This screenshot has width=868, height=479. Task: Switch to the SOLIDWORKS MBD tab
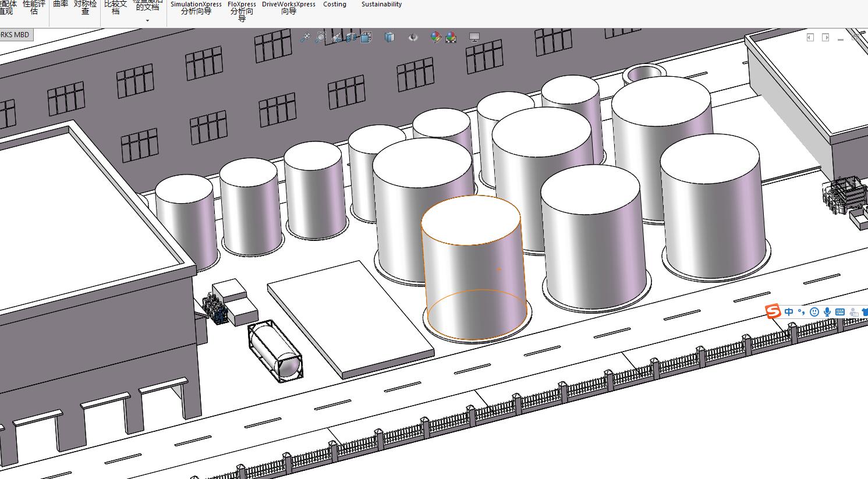15,35
